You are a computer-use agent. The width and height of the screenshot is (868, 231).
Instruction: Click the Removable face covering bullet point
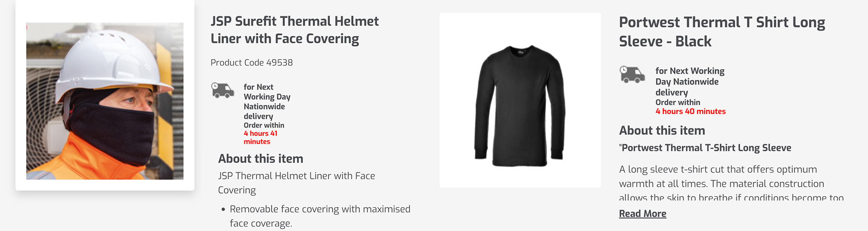click(x=320, y=216)
